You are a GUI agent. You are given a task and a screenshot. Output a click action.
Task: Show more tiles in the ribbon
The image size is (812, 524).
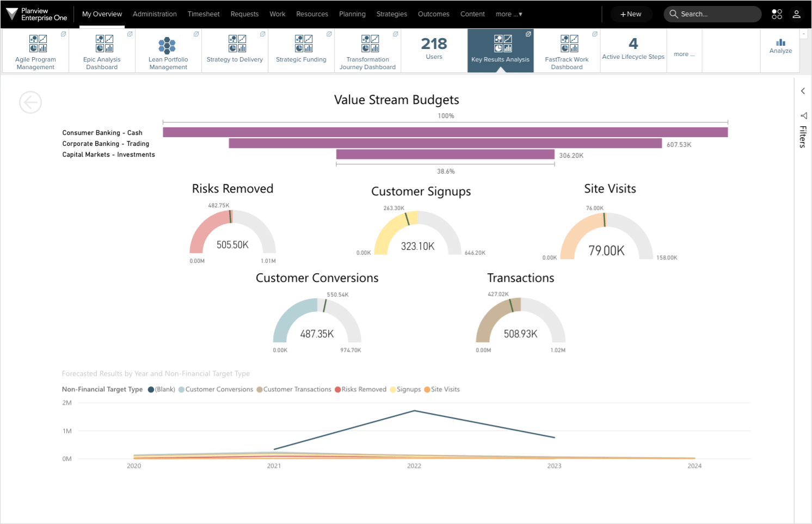point(684,54)
